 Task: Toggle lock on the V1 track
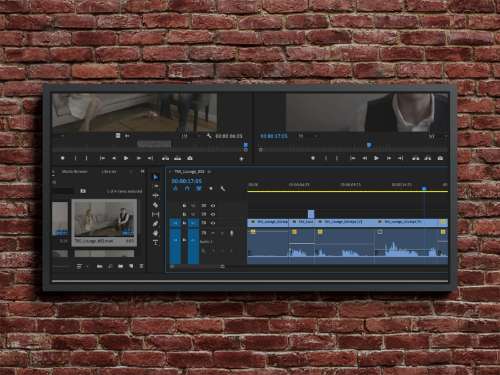point(184,223)
